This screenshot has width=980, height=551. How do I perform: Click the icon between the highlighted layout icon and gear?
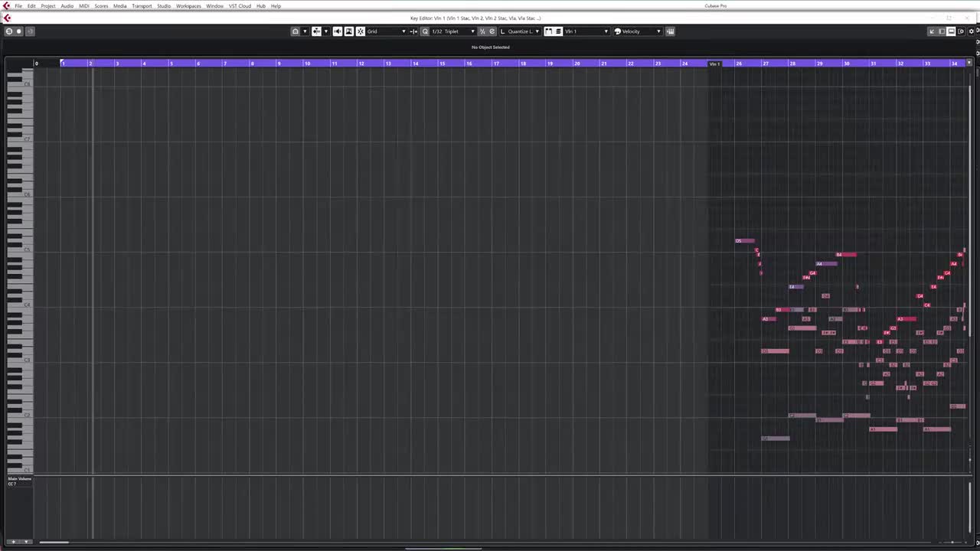pyautogui.click(x=961, y=31)
